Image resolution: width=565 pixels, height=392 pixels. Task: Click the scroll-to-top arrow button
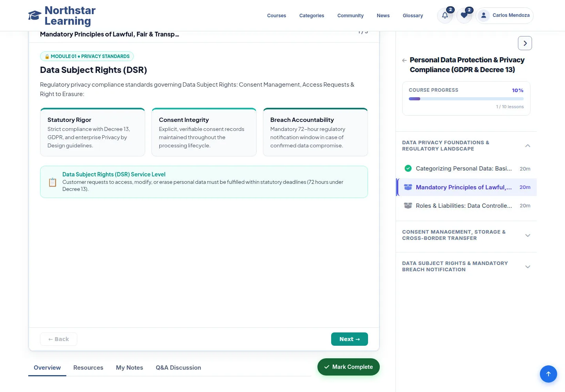tap(549, 374)
